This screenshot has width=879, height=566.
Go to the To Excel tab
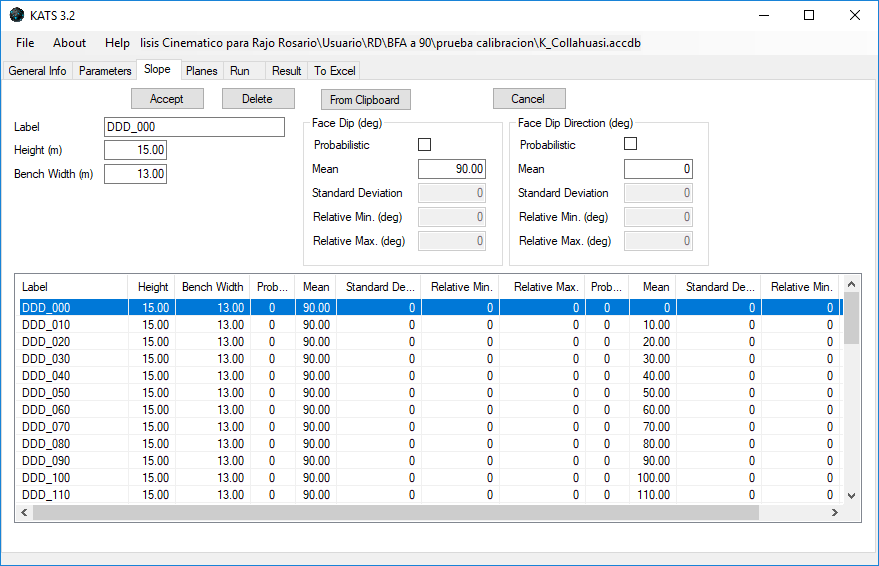[x=335, y=71]
